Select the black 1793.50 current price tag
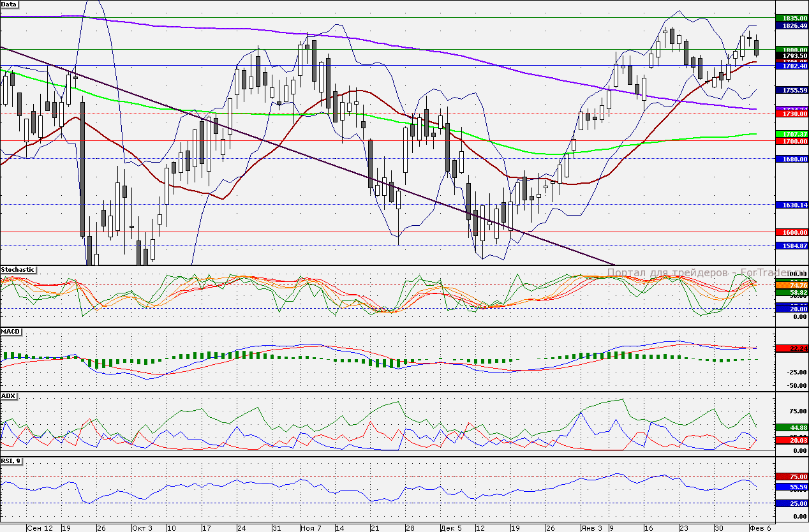809x532 pixels. [x=792, y=56]
